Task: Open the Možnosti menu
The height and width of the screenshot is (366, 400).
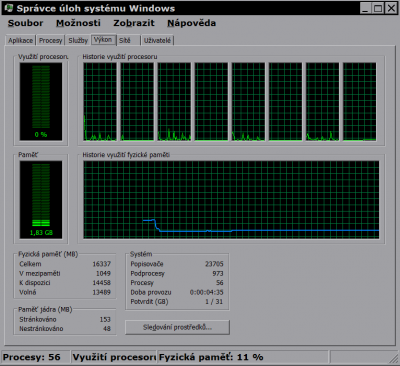Action: (x=78, y=23)
